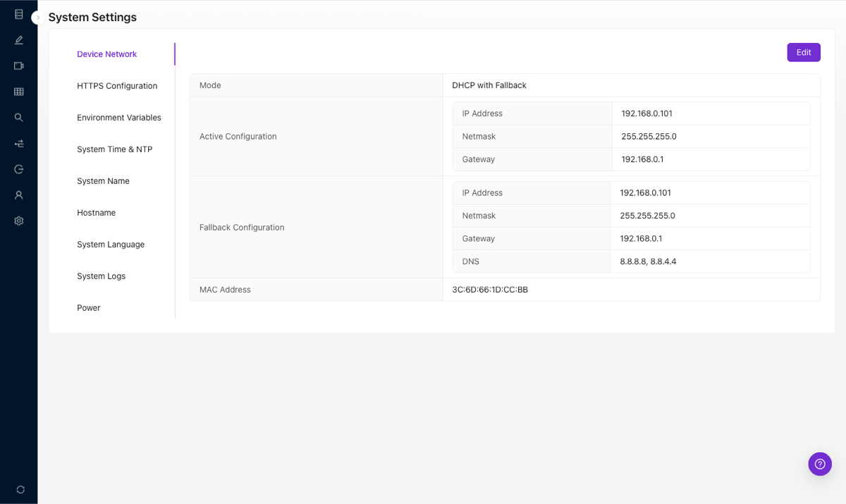Click the circular G icon in sidebar
The height and width of the screenshot is (504, 846).
[x=19, y=169]
